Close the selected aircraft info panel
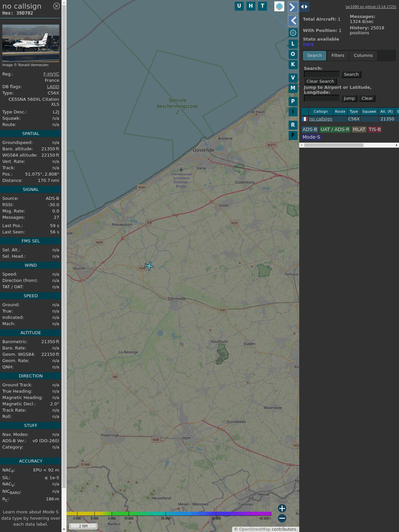The image size is (399, 532). (x=57, y=6)
